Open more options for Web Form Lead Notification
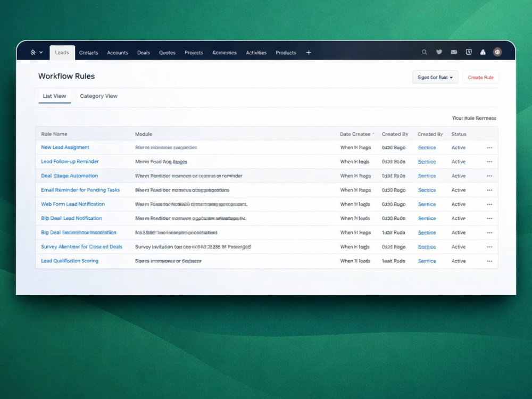The image size is (532, 399). tap(489, 205)
